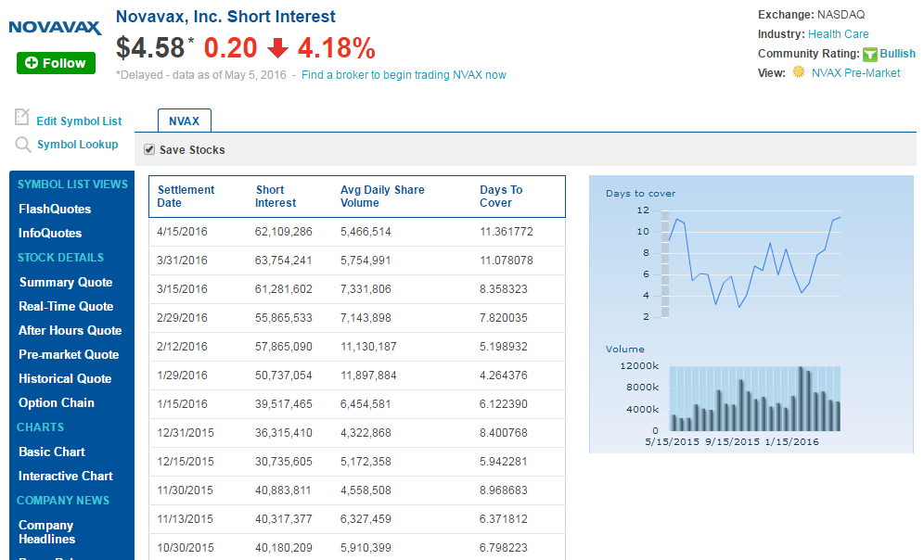Click the CHARTS sidebar heading
This screenshot has height=560, width=924.
click(x=40, y=427)
